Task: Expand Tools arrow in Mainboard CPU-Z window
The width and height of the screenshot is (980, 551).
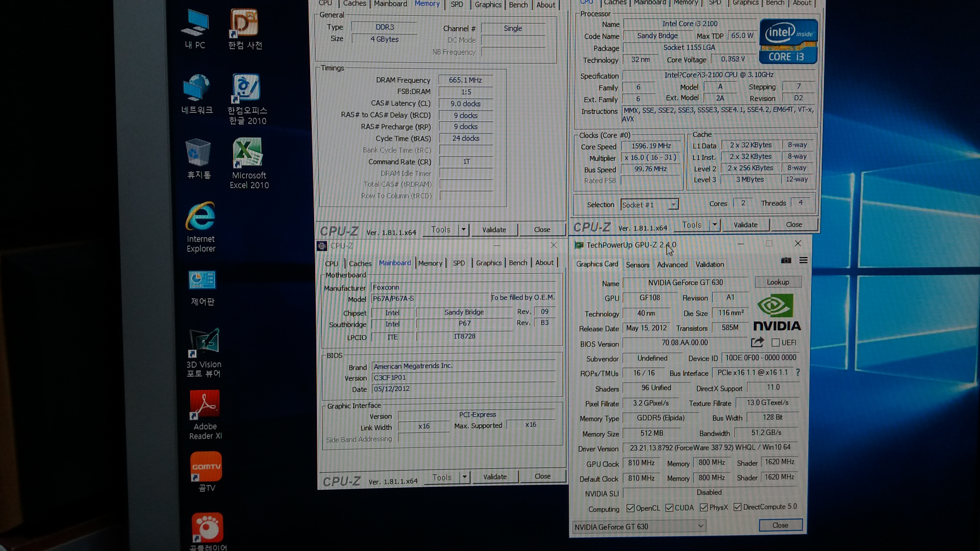Action: (465, 477)
